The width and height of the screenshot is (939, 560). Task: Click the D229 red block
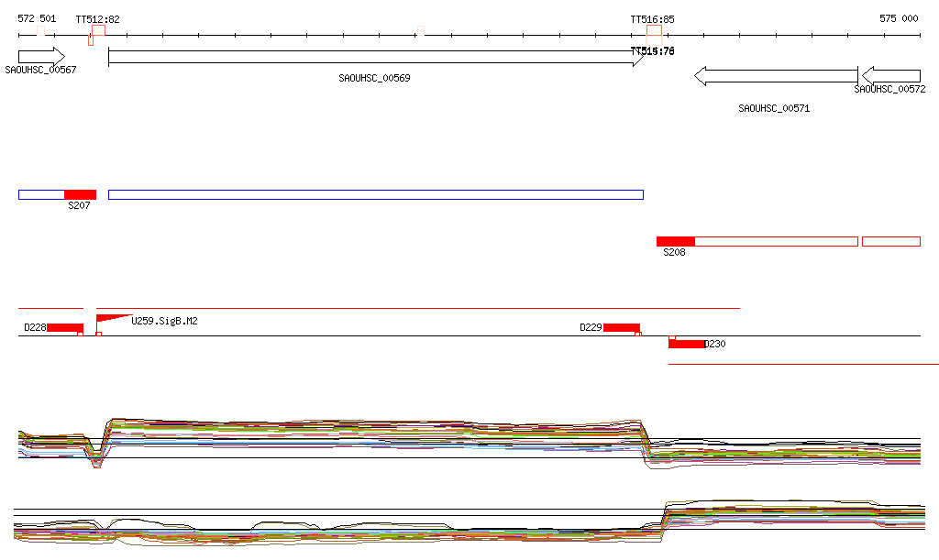coord(622,327)
